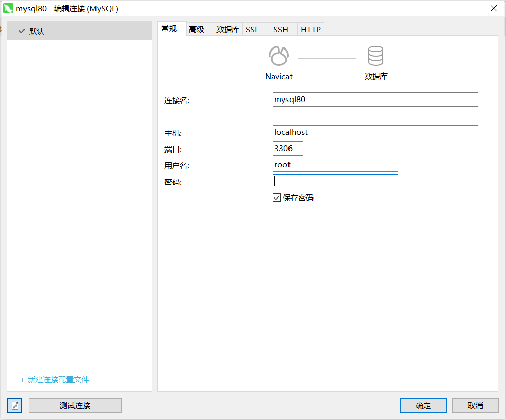Click the database cylinder icon

click(x=376, y=56)
